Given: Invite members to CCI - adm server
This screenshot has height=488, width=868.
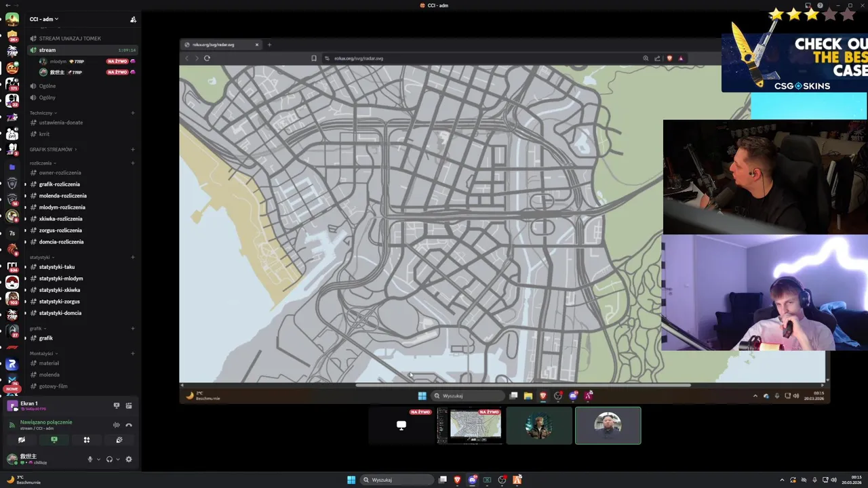Looking at the screenshot, I should [133, 19].
